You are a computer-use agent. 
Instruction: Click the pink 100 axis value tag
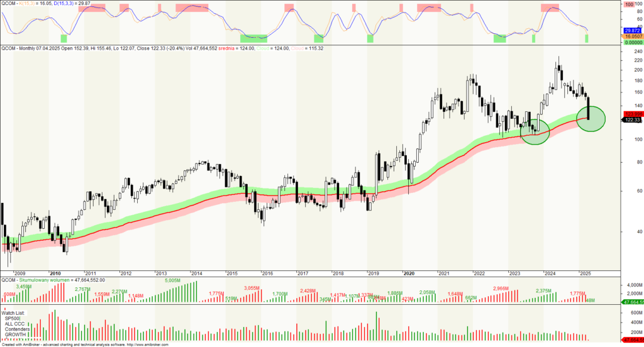click(629, 5)
